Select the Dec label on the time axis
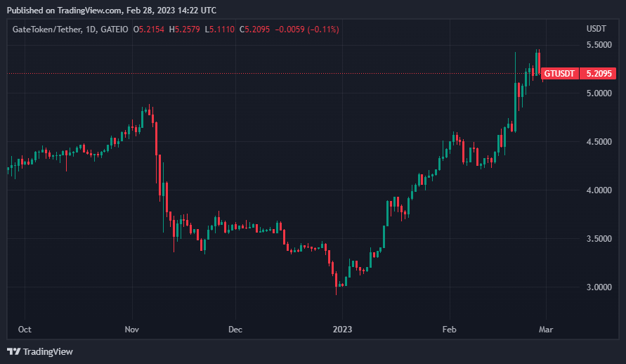Image resolution: width=626 pixels, height=364 pixels. [x=235, y=329]
